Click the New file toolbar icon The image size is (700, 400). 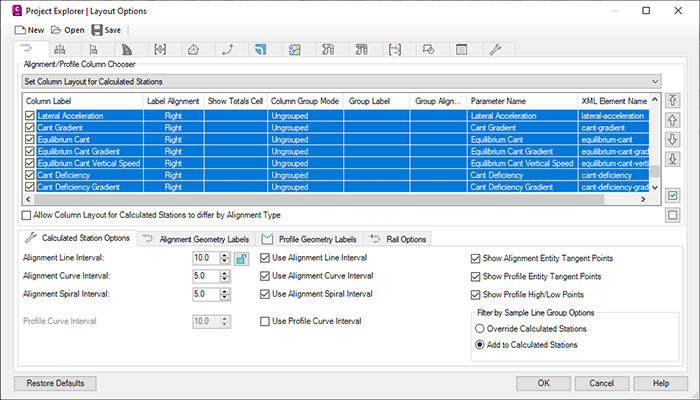pyautogui.click(x=20, y=30)
